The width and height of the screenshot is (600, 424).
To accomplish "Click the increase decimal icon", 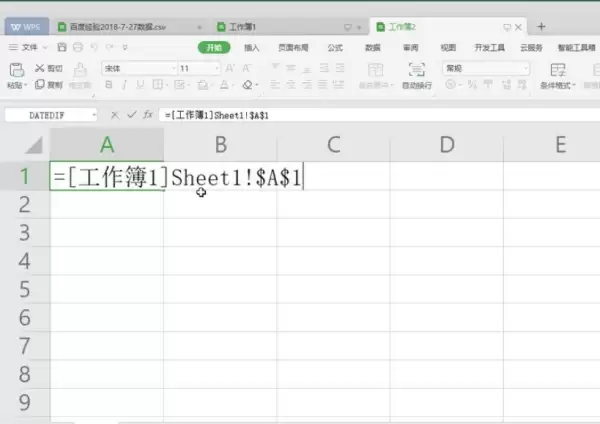I will pos(506,85).
